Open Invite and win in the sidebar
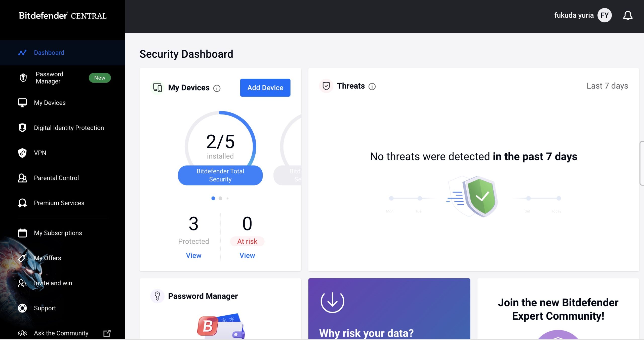This screenshot has width=644, height=340. click(x=63, y=283)
